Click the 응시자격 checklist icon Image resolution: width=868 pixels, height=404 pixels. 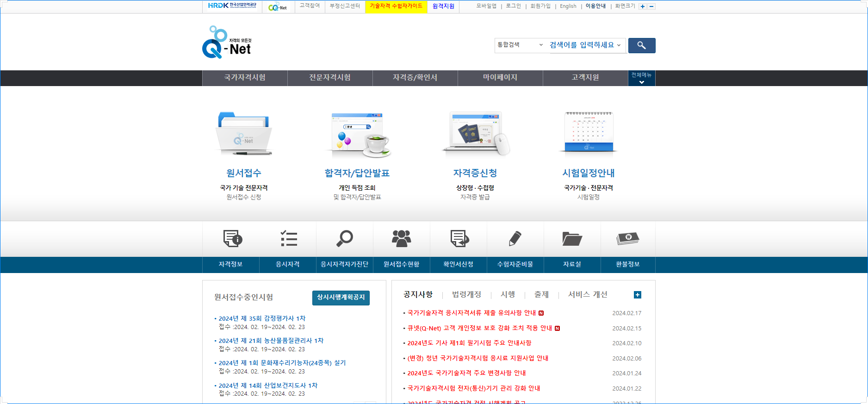coord(289,238)
